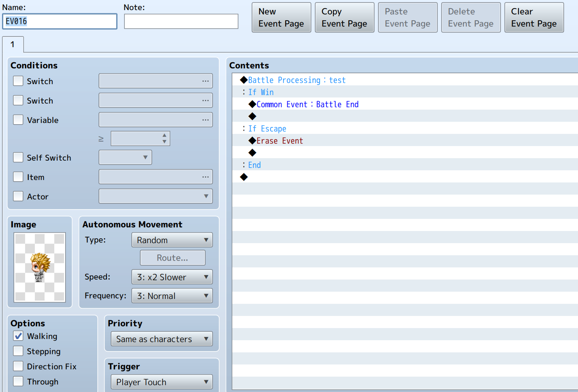Open the Speed dropdown
This screenshot has height=392, width=578.
[x=172, y=277]
